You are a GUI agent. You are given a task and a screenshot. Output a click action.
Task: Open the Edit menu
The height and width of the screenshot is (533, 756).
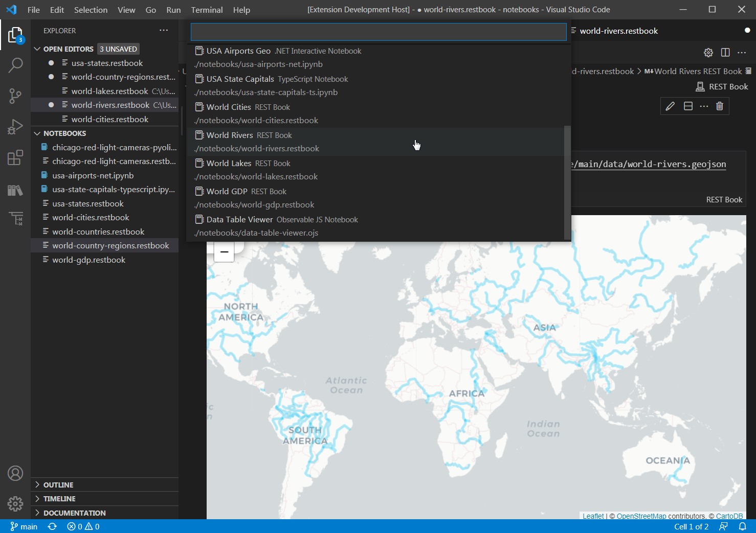coord(57,10)
